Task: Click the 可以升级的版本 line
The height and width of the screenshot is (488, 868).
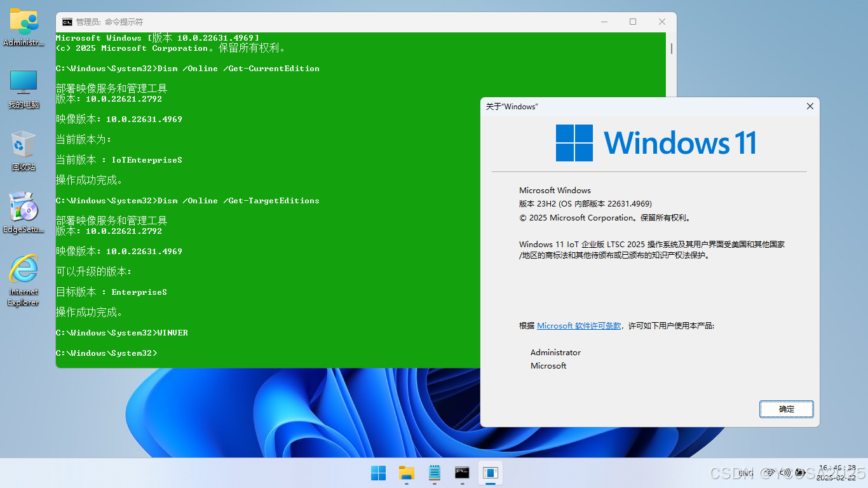Action: click(93, 272)
